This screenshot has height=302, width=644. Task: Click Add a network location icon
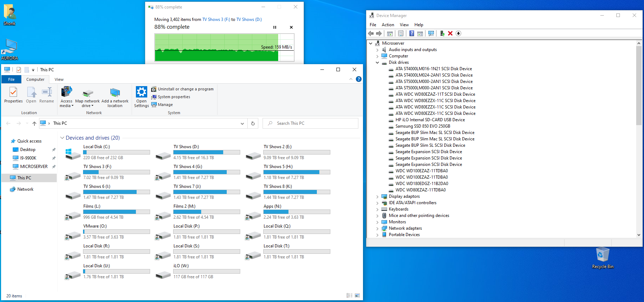coord(115,93)
